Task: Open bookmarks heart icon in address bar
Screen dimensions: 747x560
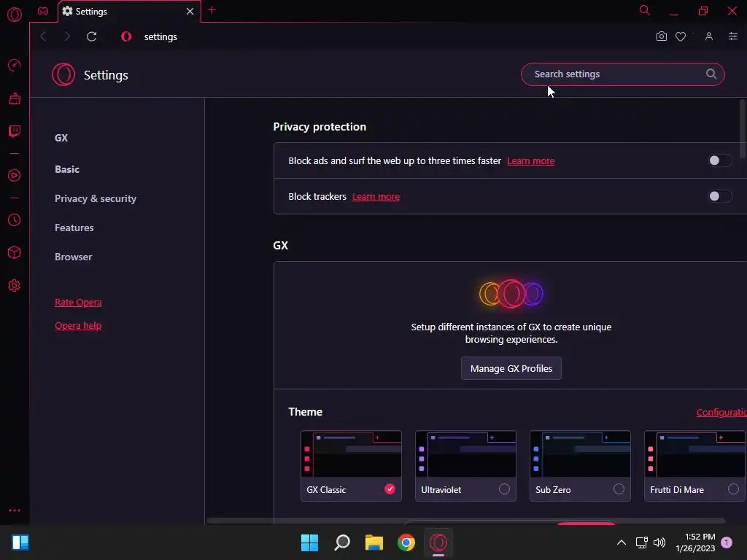Action: pos(681,36)
